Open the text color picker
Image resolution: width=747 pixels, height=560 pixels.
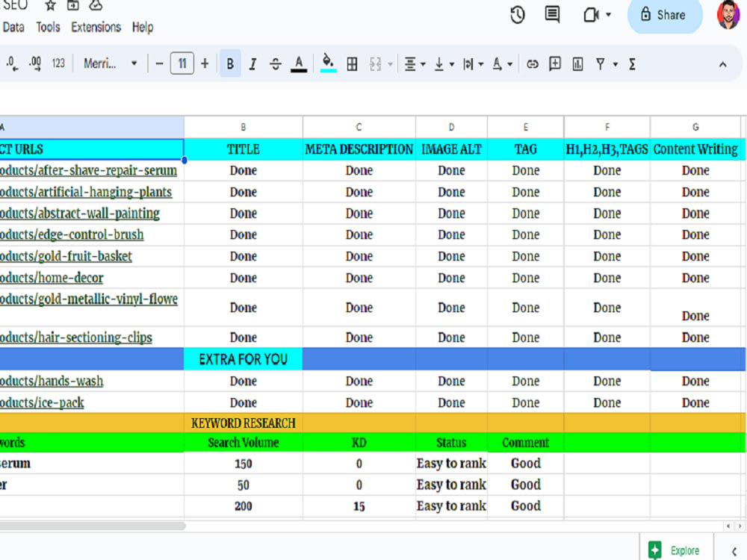[x=299, y=63]
